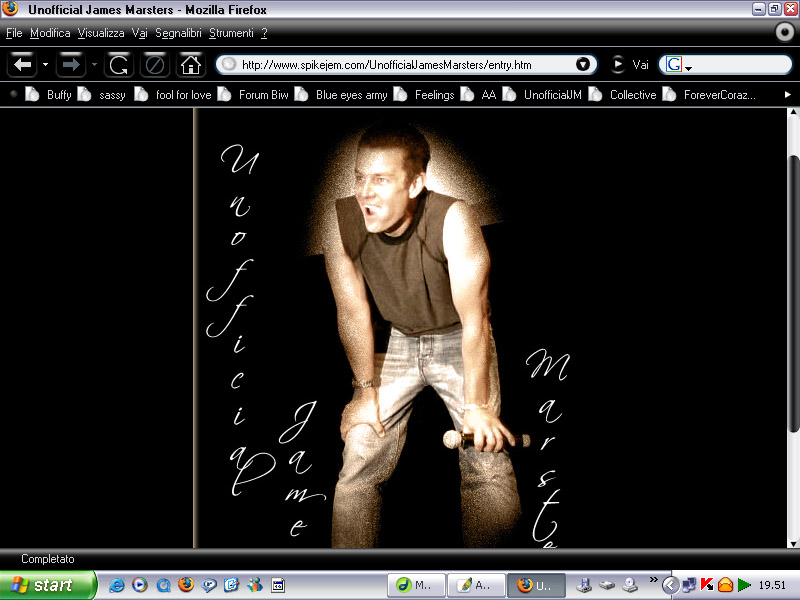Open the Forum Biw bookmark
Screen dimensions: 800x600
(x=253, y=94)
